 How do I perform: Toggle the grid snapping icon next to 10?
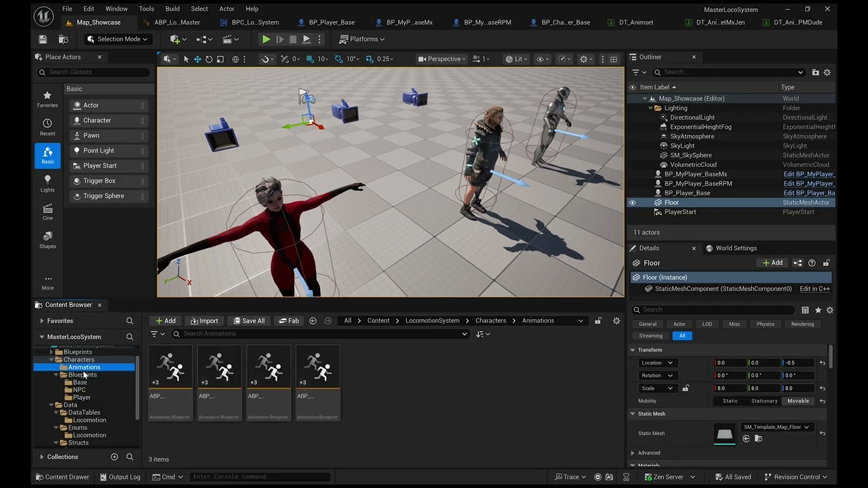point(310,59)
